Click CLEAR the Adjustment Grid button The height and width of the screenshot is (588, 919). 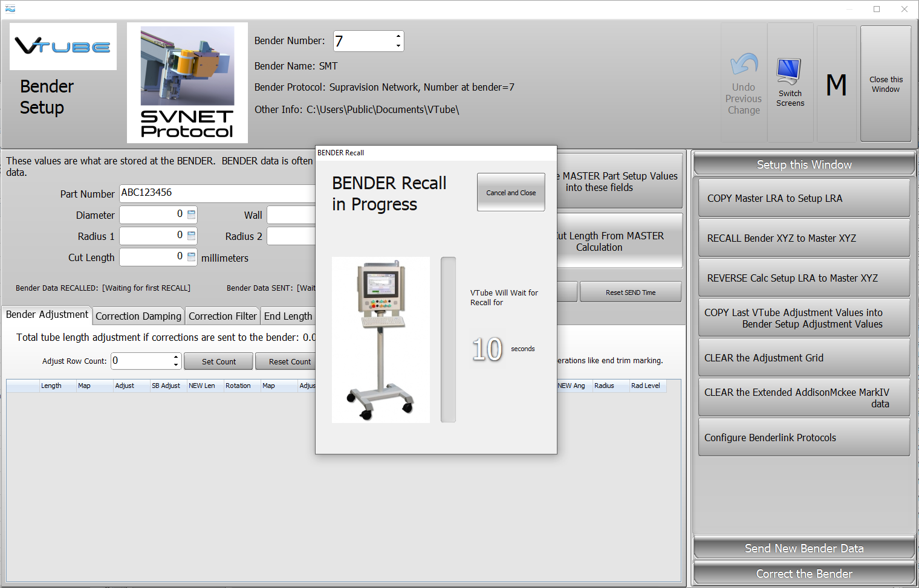(804, 358)
